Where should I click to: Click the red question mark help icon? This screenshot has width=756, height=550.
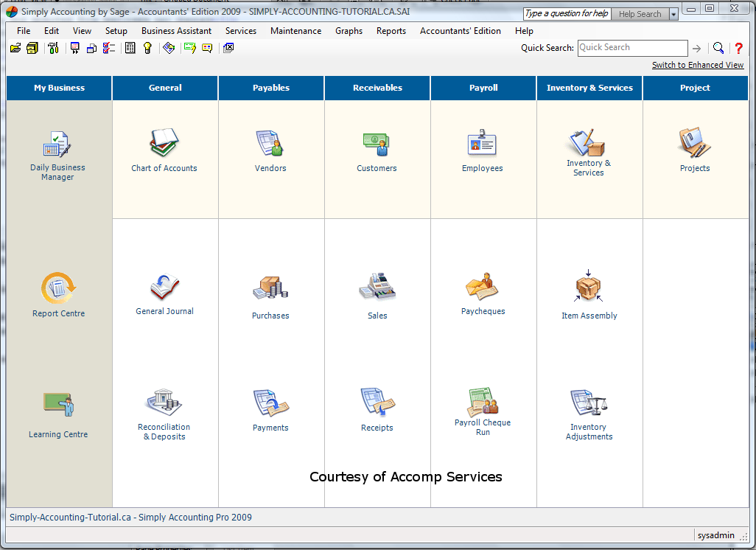click(738, 48)
